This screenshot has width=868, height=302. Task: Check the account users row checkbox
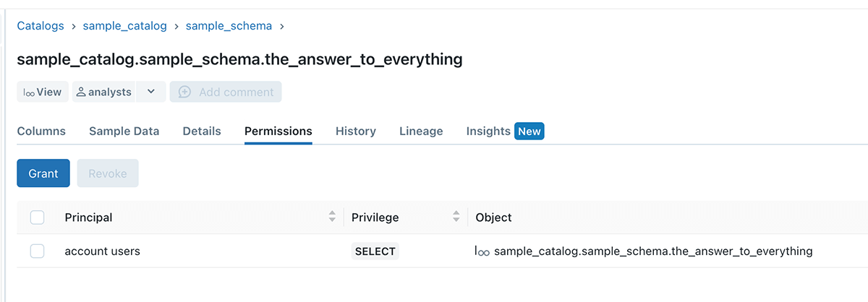38,251
